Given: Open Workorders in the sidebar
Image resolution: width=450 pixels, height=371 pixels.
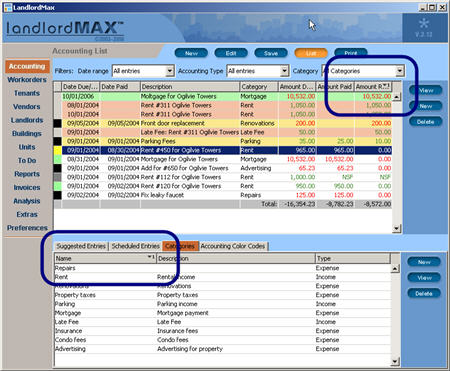Looking at the screenshot, I should [27, 80].
